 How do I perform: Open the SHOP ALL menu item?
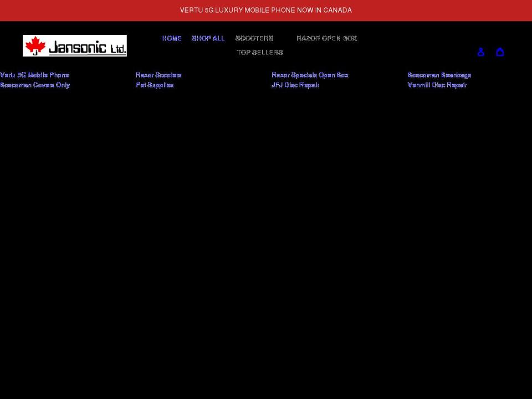(208, 38)
